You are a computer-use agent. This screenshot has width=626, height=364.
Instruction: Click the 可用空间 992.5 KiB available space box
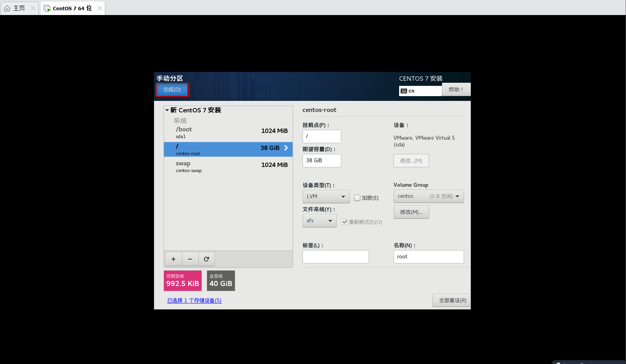click(183, 281)
